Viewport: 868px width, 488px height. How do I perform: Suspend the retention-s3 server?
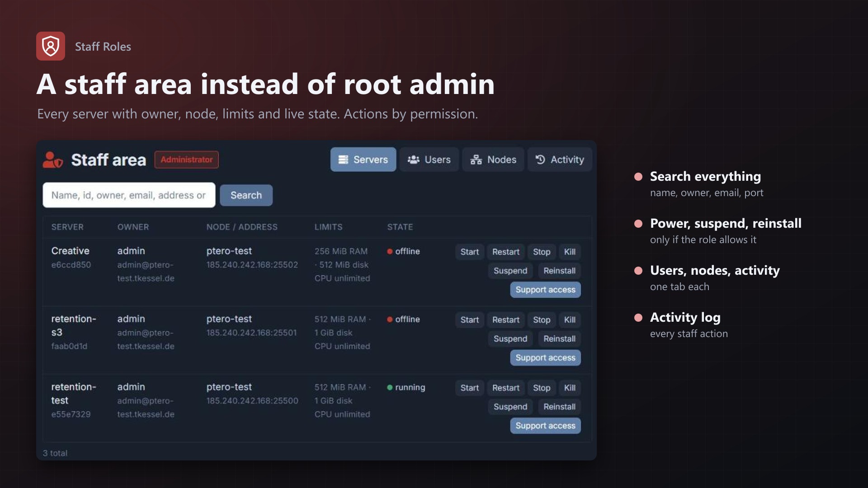[510, 339]
